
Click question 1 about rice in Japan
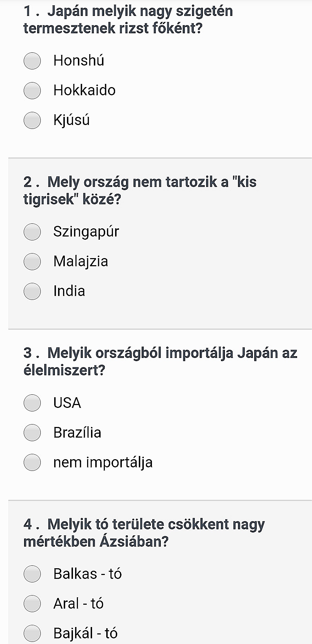[128, 19]
